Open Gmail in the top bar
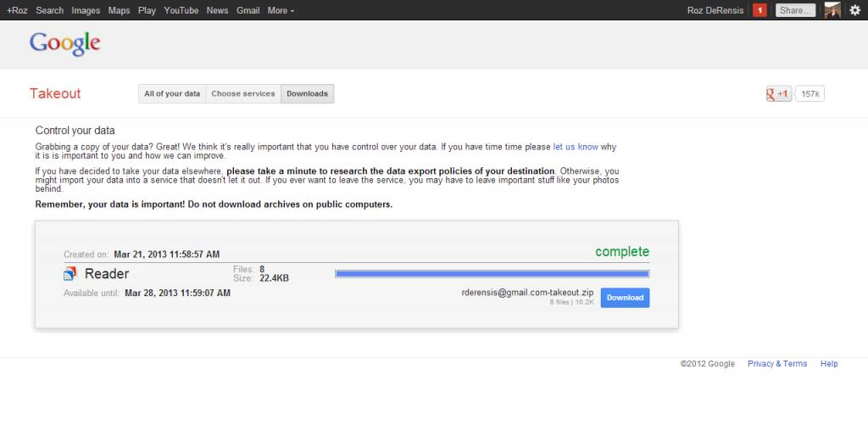868x431 pixels. [248, 10]
